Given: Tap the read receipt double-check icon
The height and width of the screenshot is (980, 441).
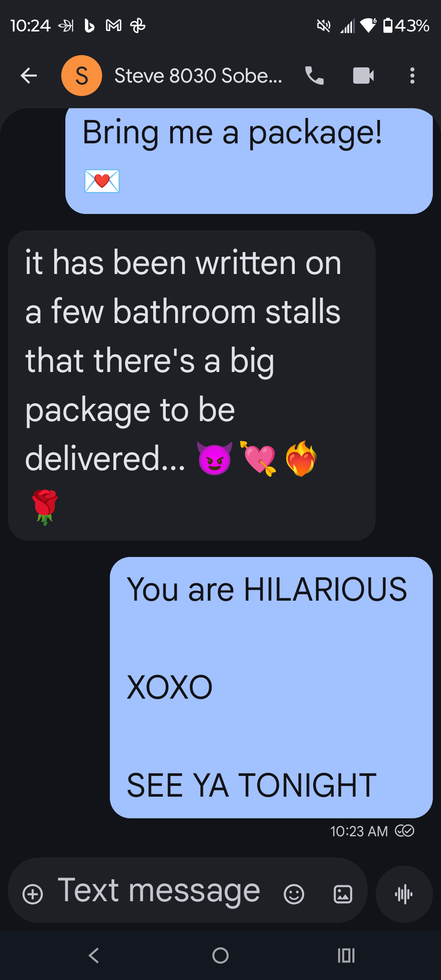Looking at the screenshot, I should click(405, 831).
